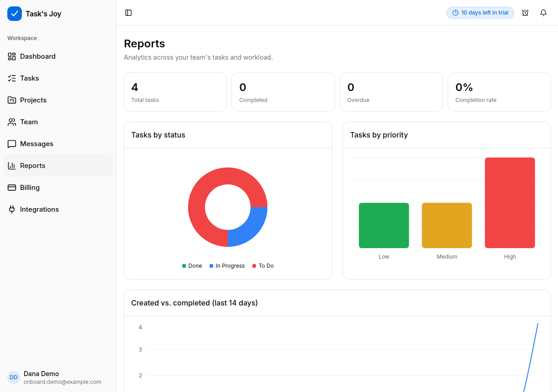Click the blue In Progress donut segment
The image size is (558, 392).
(249, 229)
